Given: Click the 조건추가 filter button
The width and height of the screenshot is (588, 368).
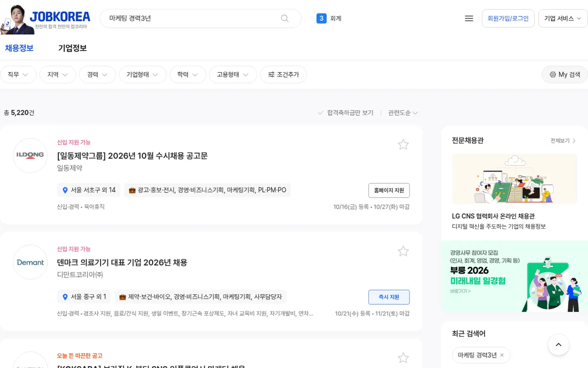Looking at the screenshot, I should [283, 75].
